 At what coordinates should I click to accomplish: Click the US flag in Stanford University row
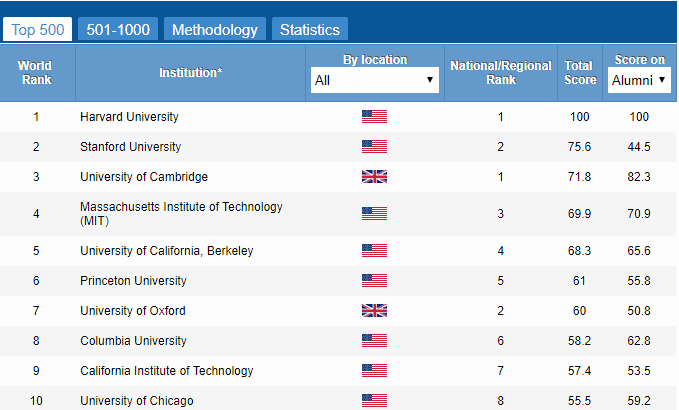pos(374,147)
